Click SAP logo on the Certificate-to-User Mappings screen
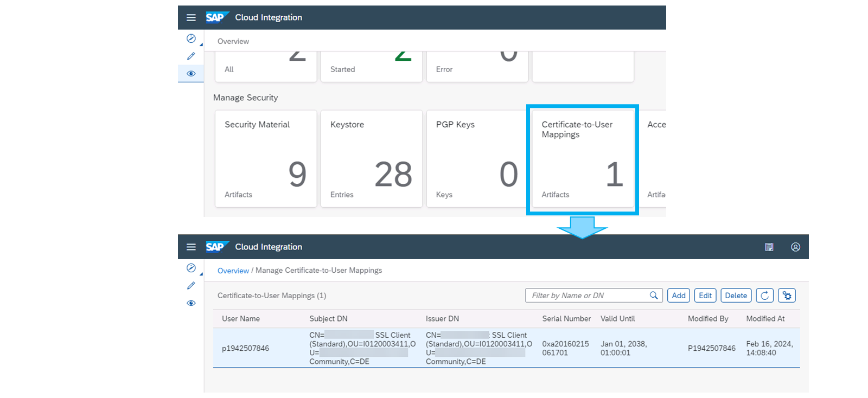 pyautogui.click(x=217, y=247)
